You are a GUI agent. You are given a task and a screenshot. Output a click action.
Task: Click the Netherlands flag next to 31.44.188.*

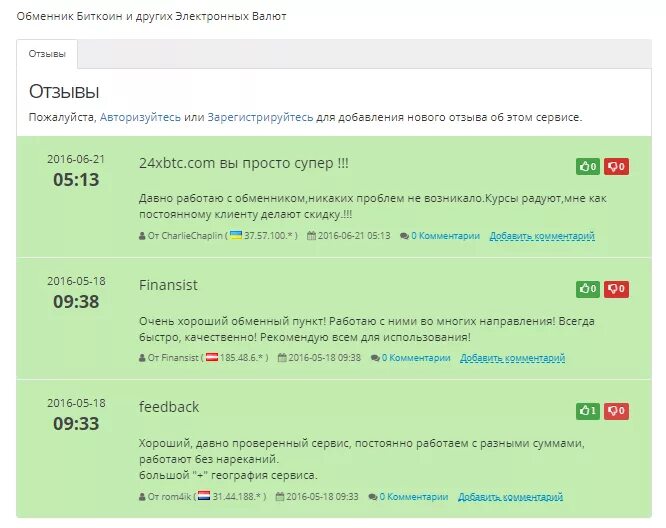pos(204,496)
